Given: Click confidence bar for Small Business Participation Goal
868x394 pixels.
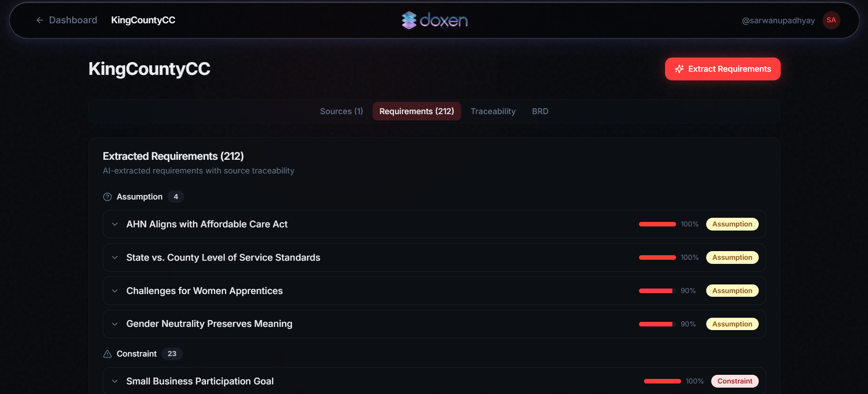Looking at the screenshot, I should point(662,381).
